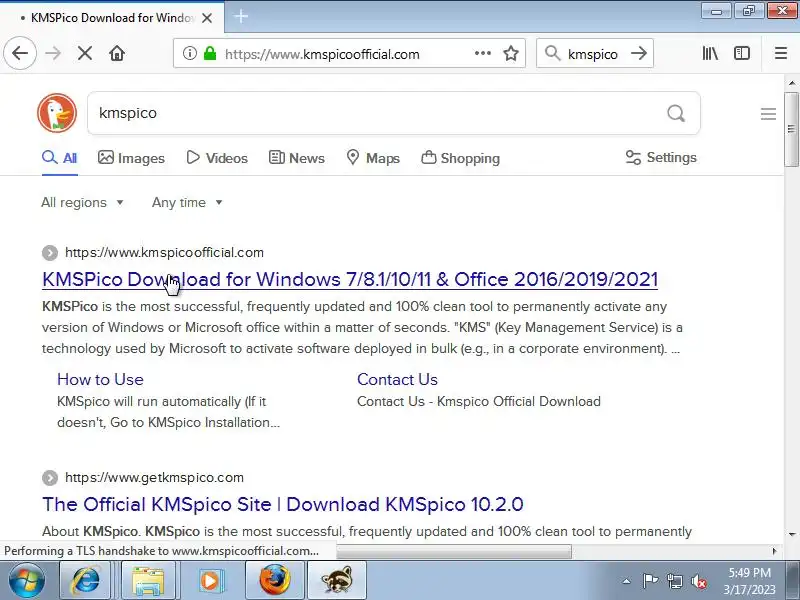Open the How to Use sitelink
The height and width of the screenshot is (600, 800).
[x=101, y=380]
